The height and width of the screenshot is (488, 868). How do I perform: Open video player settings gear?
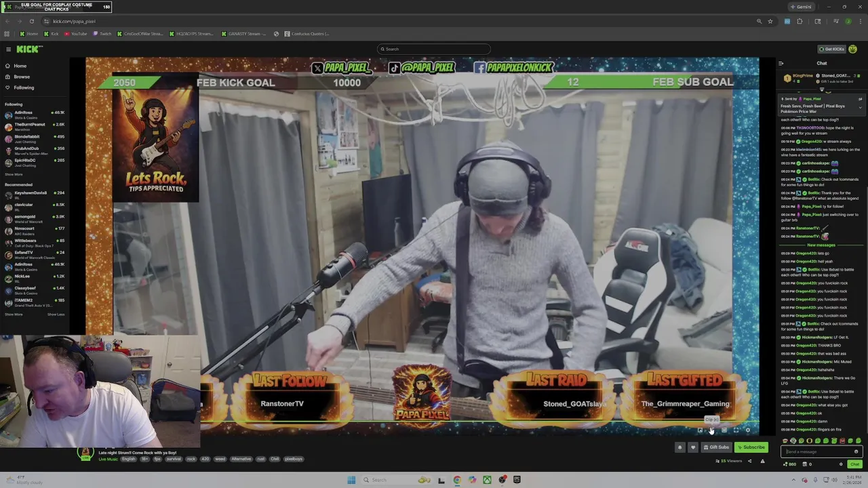coord(748,430)
